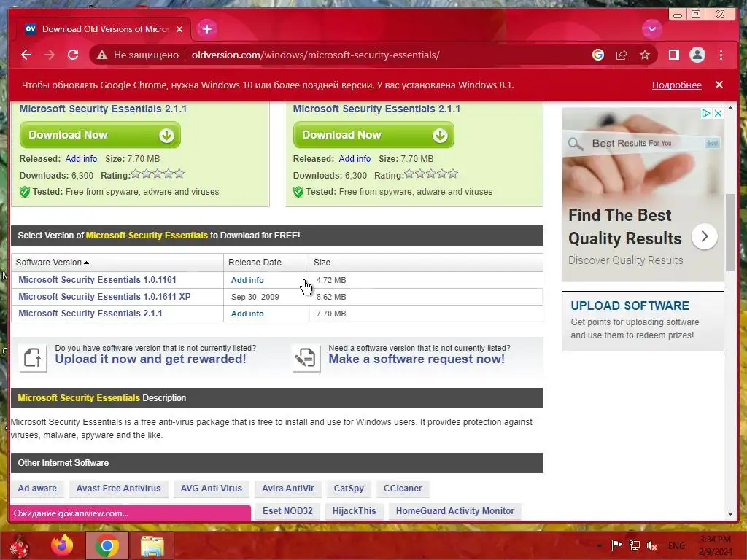
Task: Close the Download Old Versions tab
Action: (179, 29)
